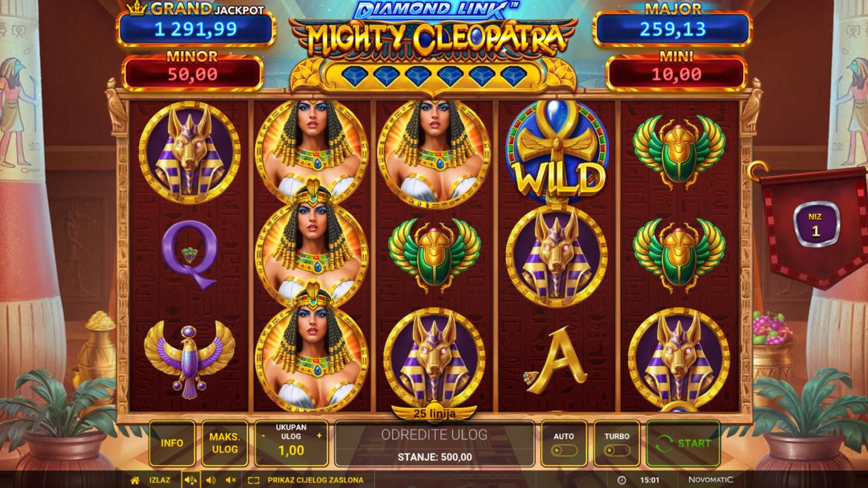Click the 25 linija lines label

pyautogui.click(x=434, y=413)
